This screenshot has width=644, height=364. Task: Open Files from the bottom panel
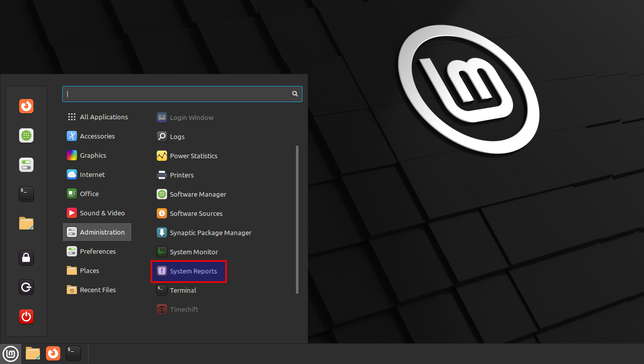(x=33, y=353)
